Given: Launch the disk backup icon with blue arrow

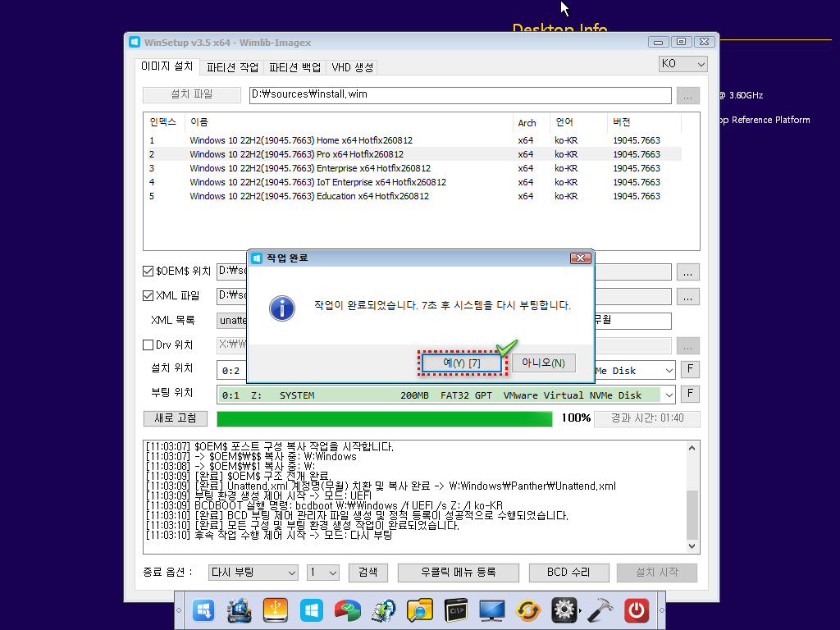Looking at the screenshot, I should (384, 610).
